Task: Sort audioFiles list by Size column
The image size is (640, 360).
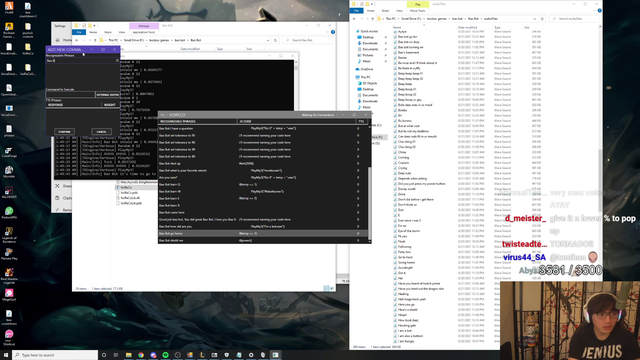Action: [533, 27]
